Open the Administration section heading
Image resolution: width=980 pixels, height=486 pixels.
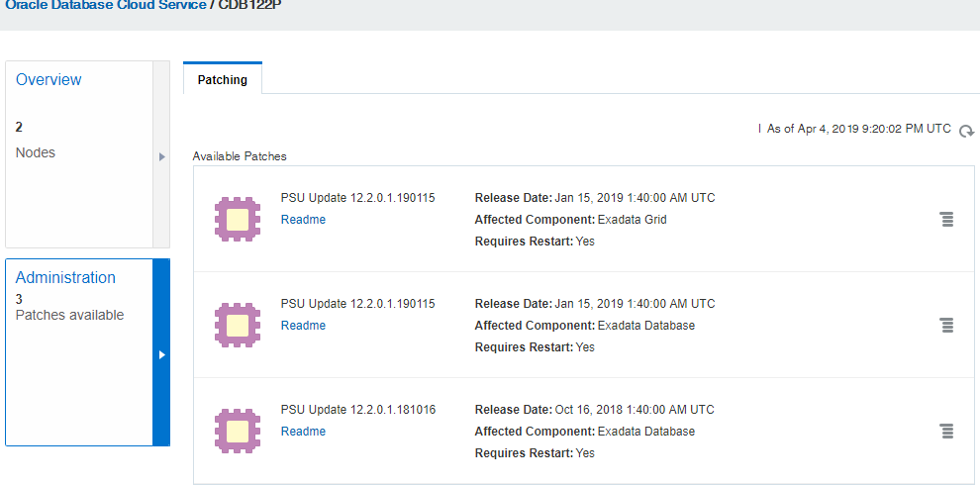65,278
